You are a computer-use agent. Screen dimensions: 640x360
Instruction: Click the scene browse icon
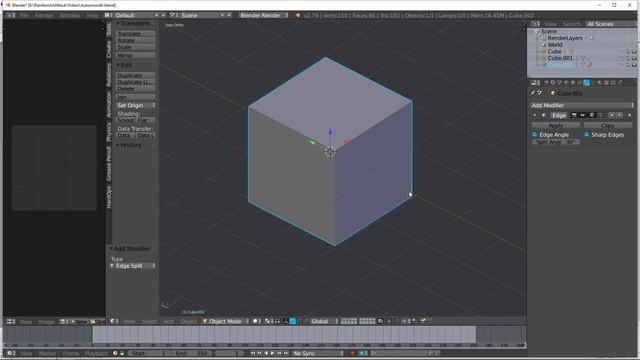pyautogui.click(x=173, y=15)
